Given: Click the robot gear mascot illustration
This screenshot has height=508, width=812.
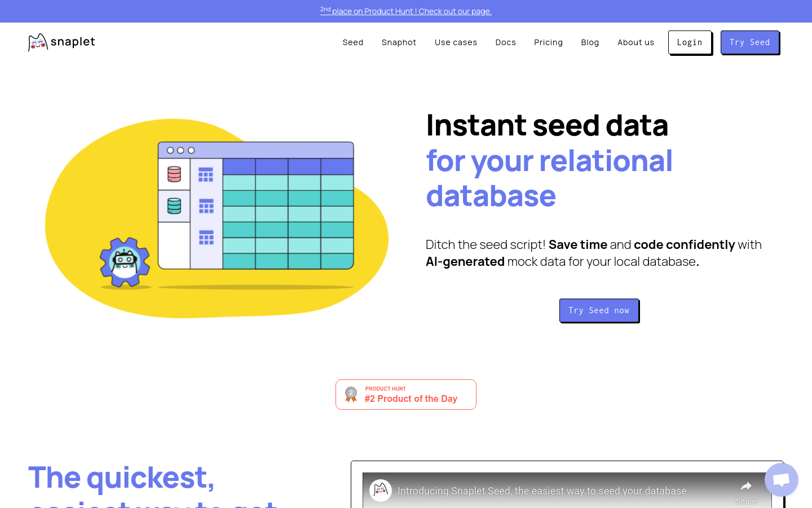Looking at the screenshot, I should 125,262.
